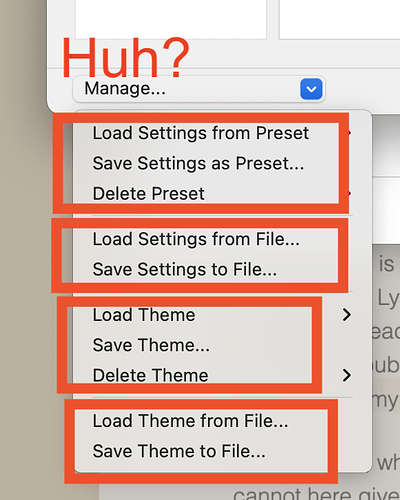Click the white preview pane on the left
Viewport: 400px width, 500px height.
pyautogui.click(x=171, y=19)
